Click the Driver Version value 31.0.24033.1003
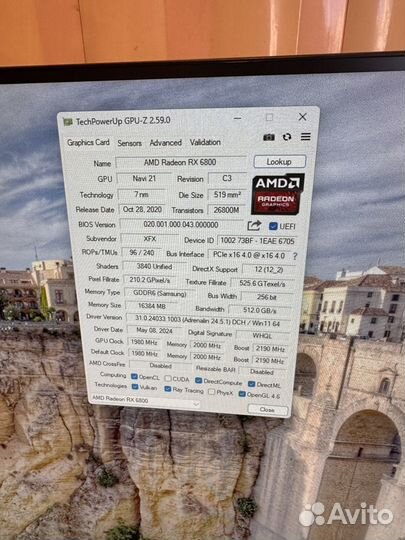This screenshot has height=540, width=405. tap(208, 321)
